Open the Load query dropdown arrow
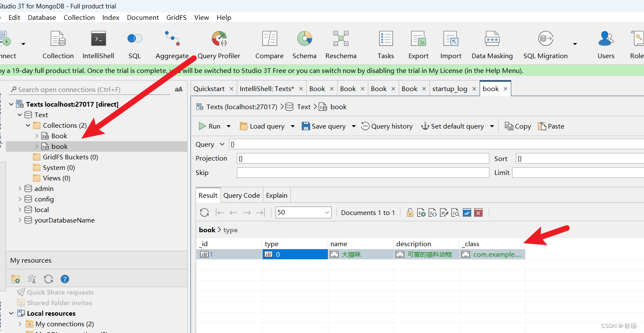Image resolution: width=644 pixels, height=333 pixels. [x=292, y=126]
